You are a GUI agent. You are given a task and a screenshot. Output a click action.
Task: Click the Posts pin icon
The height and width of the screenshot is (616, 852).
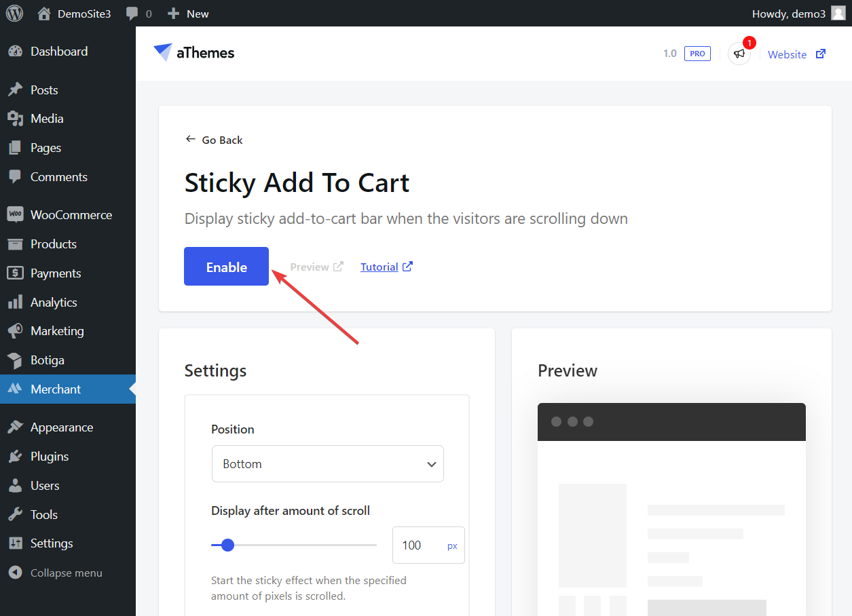(15, 90)
